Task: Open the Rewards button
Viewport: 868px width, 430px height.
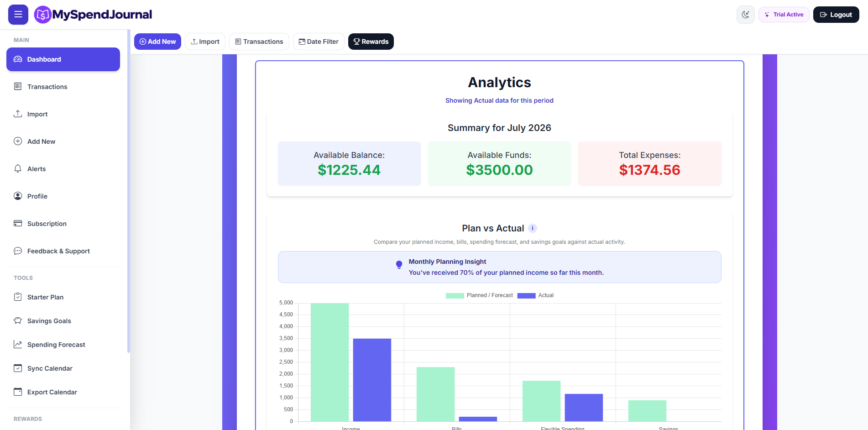Action: (x=371, y=42)
